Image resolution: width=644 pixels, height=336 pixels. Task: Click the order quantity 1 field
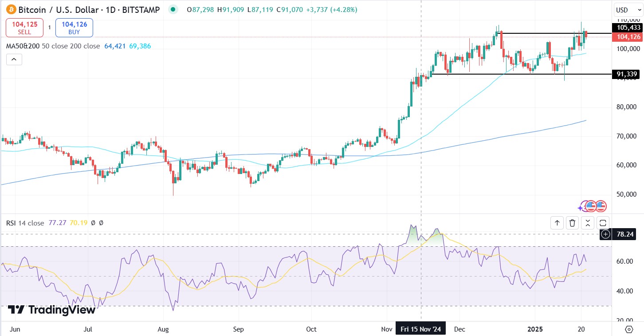click(x=49, y=28)
